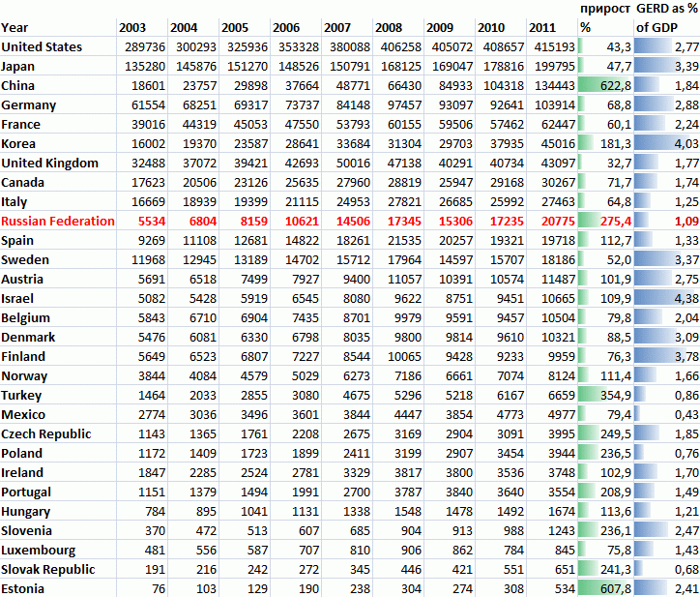Click China's 2008 value 66430
Image resolution: width=700 pixels, height=597 pixels.
[x=404, y=86]
